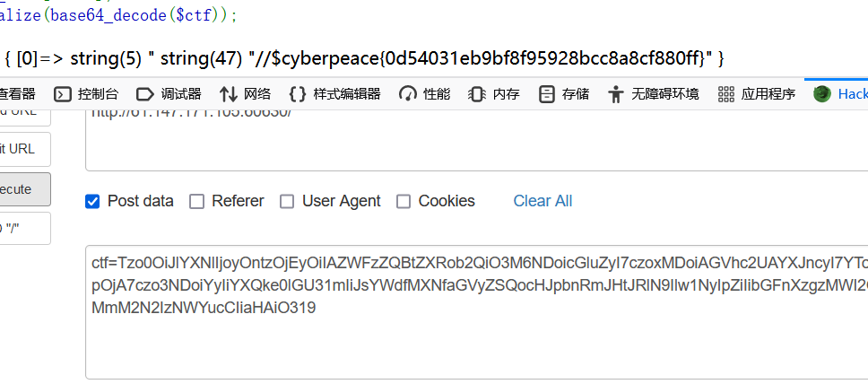Switch to the 查看器 inspector tab
868x384 pixels.
[18, 94]
